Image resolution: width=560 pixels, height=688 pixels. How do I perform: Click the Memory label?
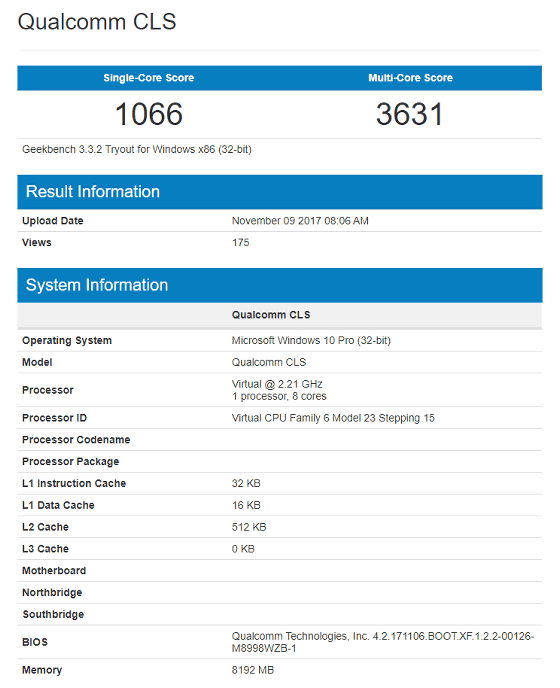(x=42, y=670)
